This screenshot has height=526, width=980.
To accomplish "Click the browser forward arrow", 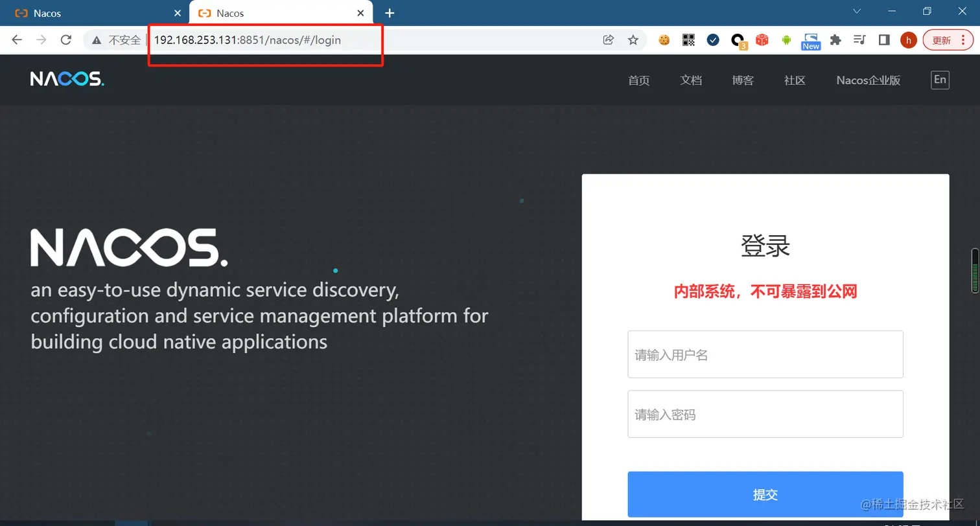I will pos(41,40).
